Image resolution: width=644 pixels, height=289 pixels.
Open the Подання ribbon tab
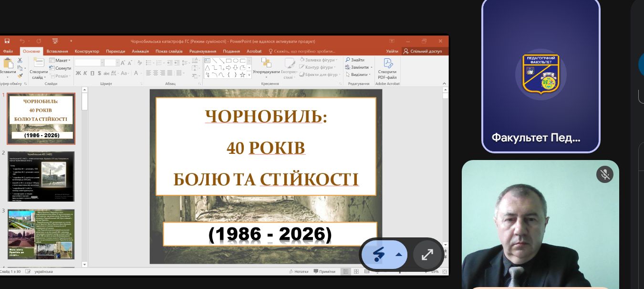231,51
